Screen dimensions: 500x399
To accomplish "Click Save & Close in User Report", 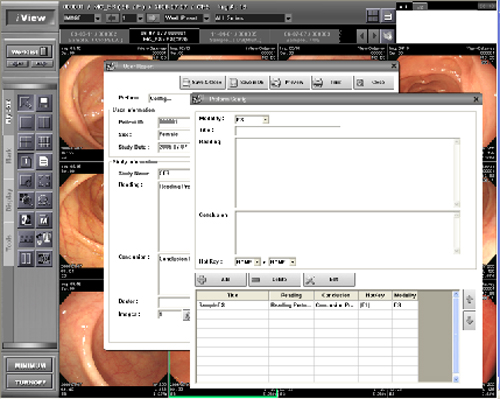I will click(x=203, y=82).
